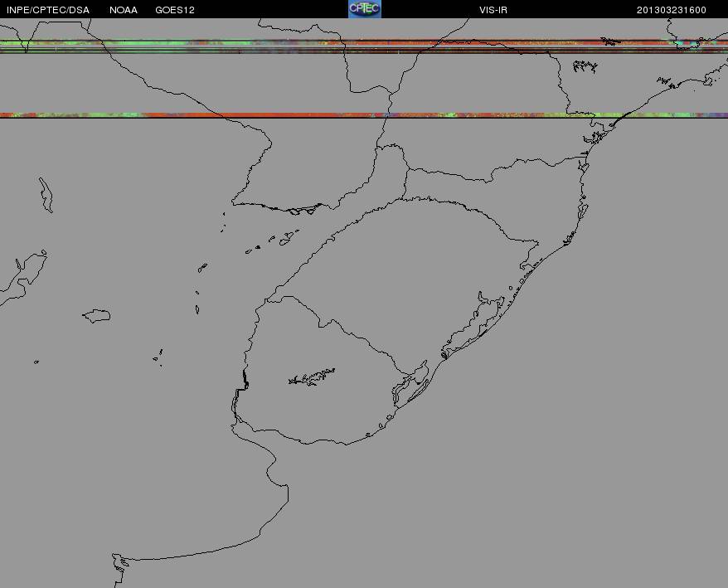Click the INPE/CPTEC/DSA header text
Viewport: 728px width, 588px height.
click(x=48, y=10)
